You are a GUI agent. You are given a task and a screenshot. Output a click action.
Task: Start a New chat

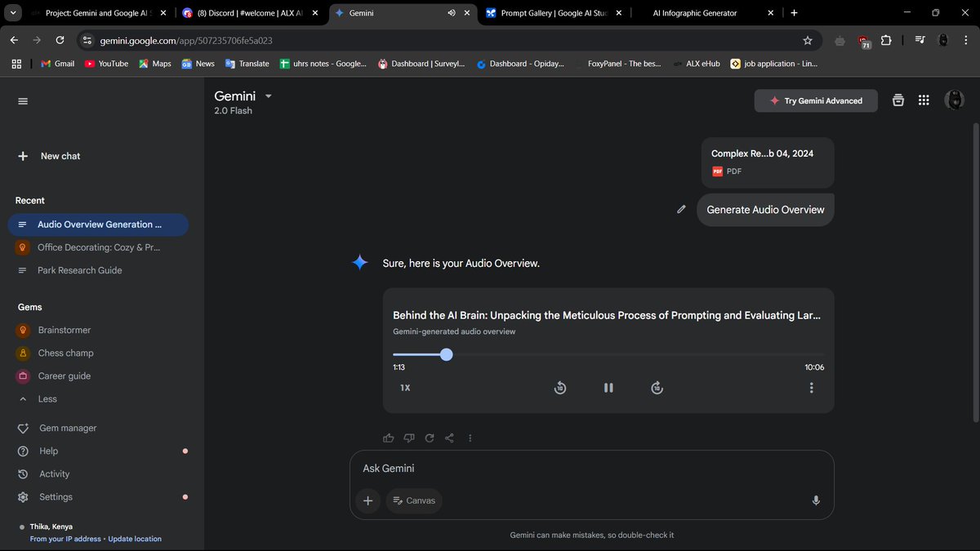click(49, 156)
